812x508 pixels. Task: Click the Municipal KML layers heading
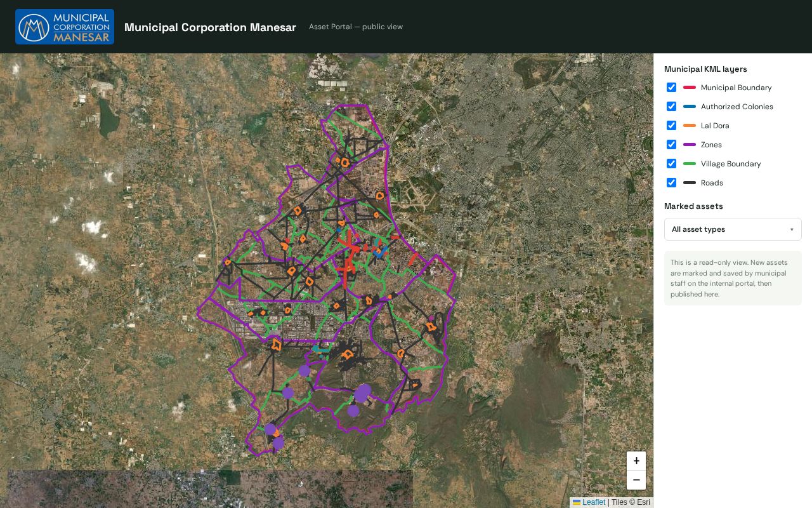pyautogui.click(x=705, y=69)
